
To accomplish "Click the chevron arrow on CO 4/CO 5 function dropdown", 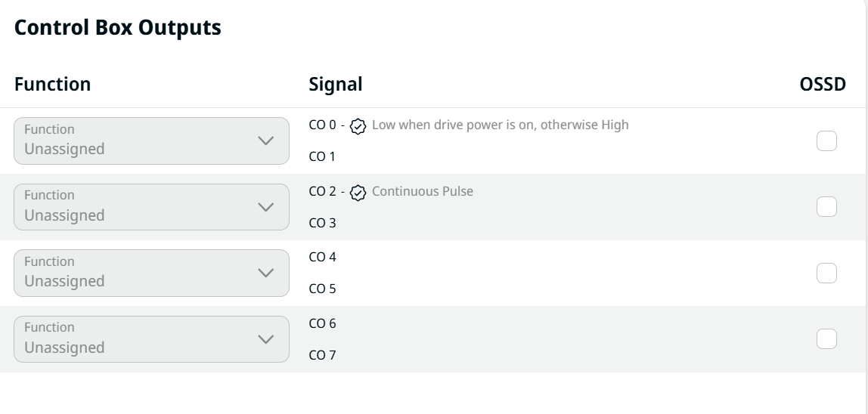I will pyautogui.click(x=265, y=273).
